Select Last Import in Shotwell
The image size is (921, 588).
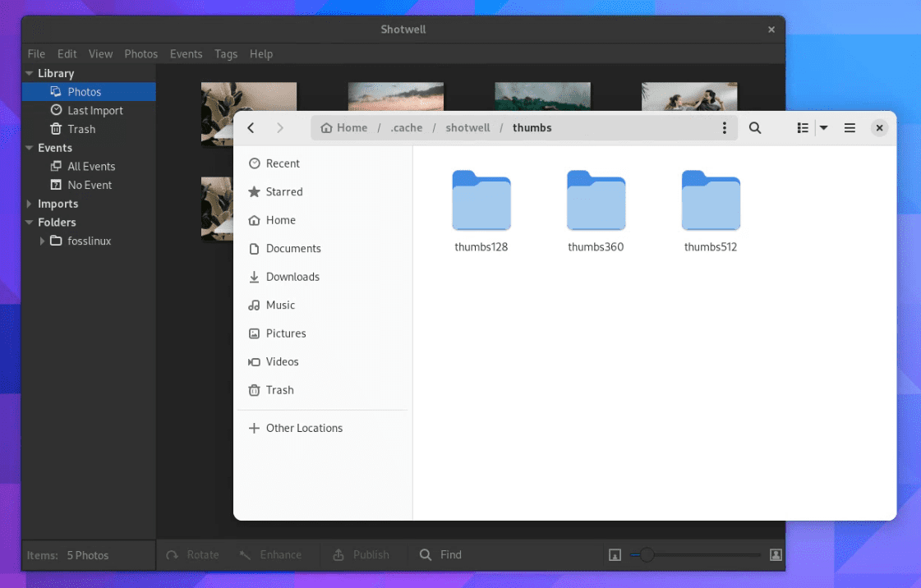(89, 110)
